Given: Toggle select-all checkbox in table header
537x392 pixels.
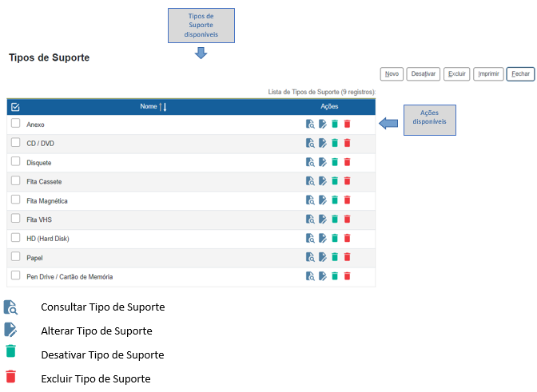Looking at the screenshot, I should tap(15, 106).
